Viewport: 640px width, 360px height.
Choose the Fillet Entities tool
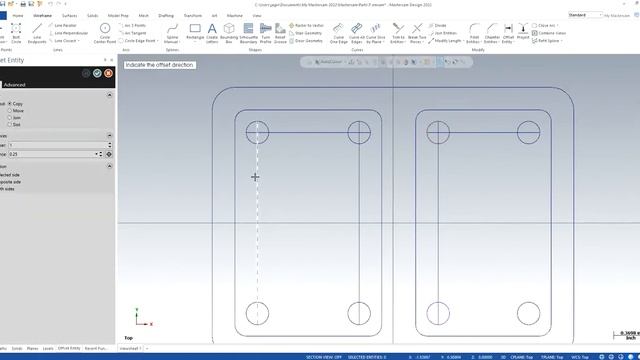tap(474, 33)
